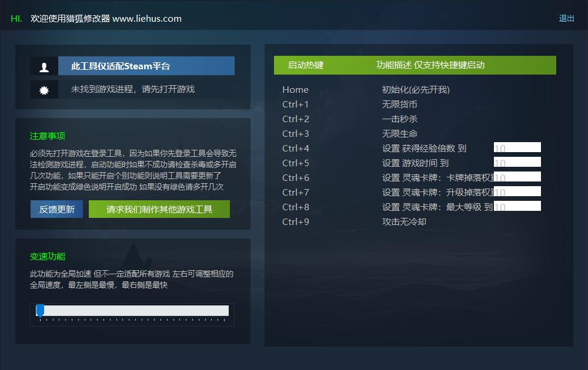Screen dimensions: 588x370
Task: Click the Ctrl+5 hotkey label
Action: click(296, 163)
